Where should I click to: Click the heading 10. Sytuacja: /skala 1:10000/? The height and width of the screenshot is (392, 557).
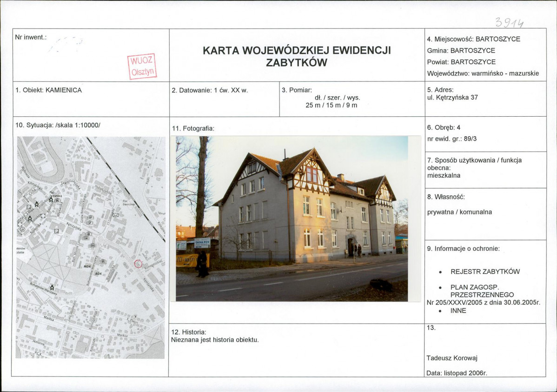coord(58,125)
